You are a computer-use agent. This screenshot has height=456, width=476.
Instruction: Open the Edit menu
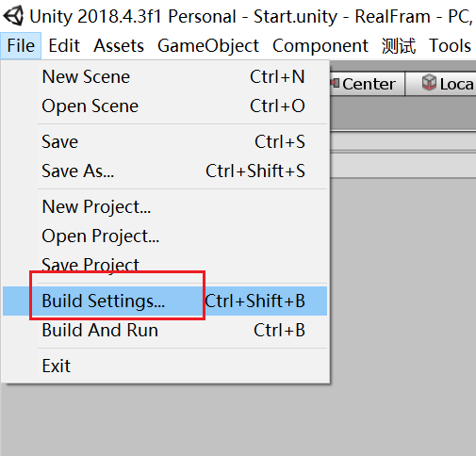click(64, 45)
